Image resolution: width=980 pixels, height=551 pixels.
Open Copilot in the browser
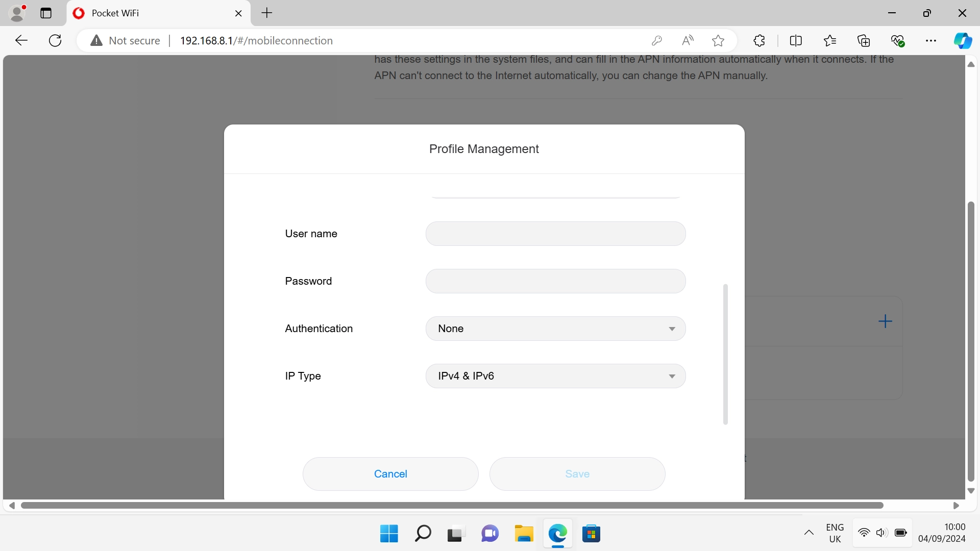pos(964,40)
